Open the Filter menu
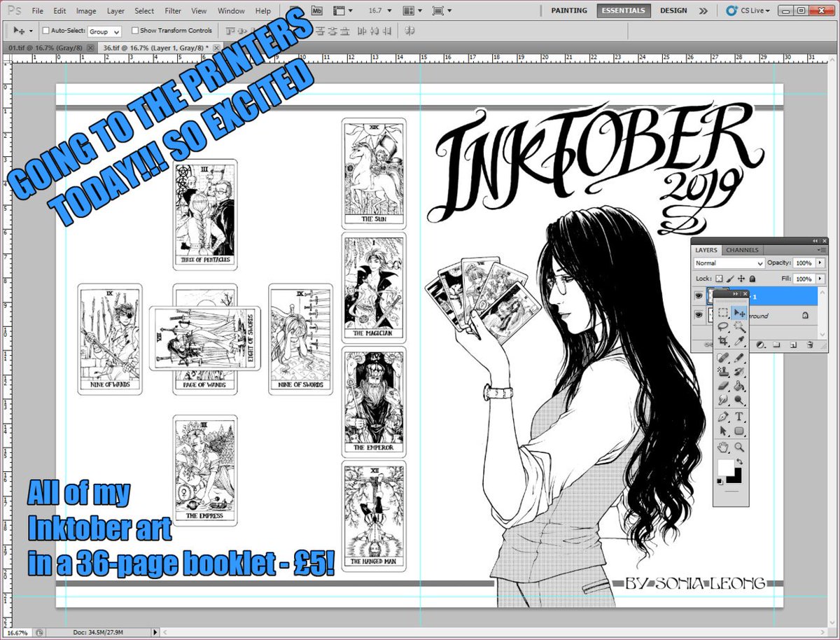This screenshot has width=840, height=640. click(x=173, y=11)
